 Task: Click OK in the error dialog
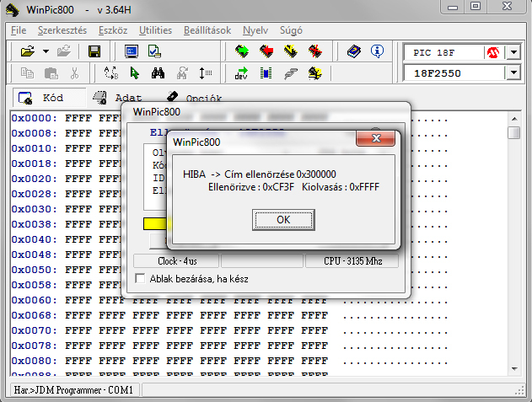coord(283,220)
